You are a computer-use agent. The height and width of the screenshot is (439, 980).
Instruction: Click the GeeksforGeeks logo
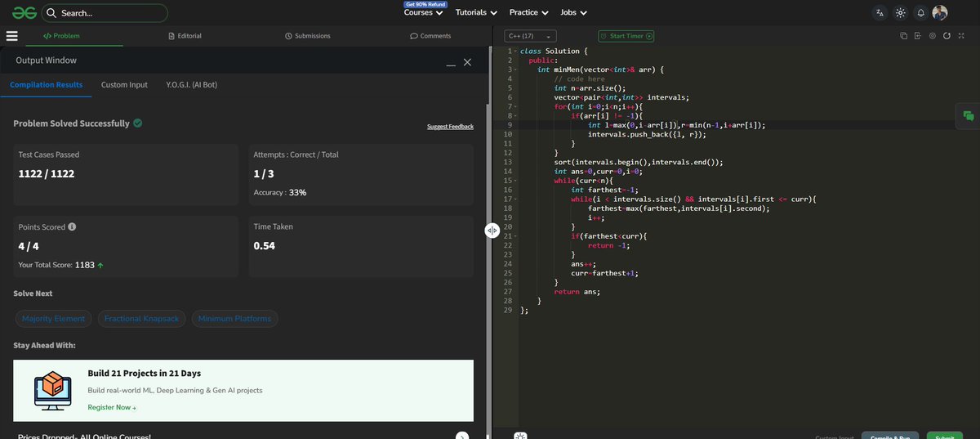click(24, 13)
